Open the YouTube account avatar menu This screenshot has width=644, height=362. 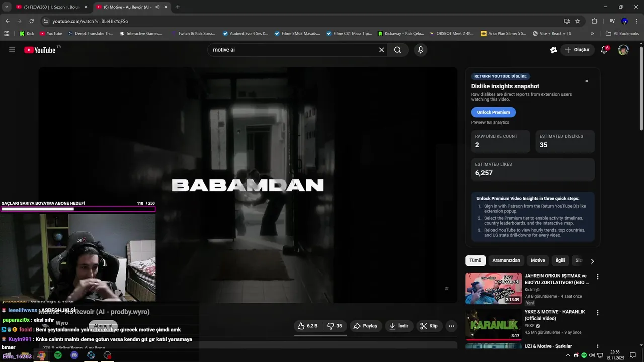[623, 50]
